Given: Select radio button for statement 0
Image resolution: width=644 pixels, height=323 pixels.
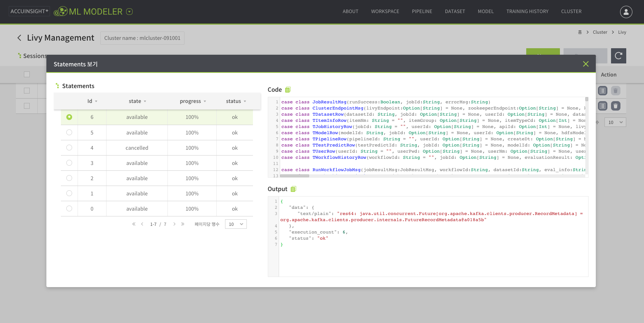Looking at the screenshot, I should 69,208.
